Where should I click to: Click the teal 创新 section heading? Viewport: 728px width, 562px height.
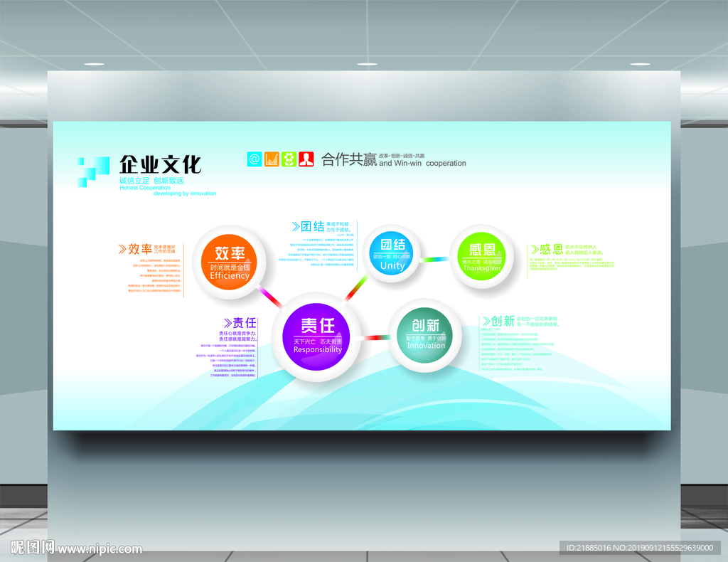503,321
